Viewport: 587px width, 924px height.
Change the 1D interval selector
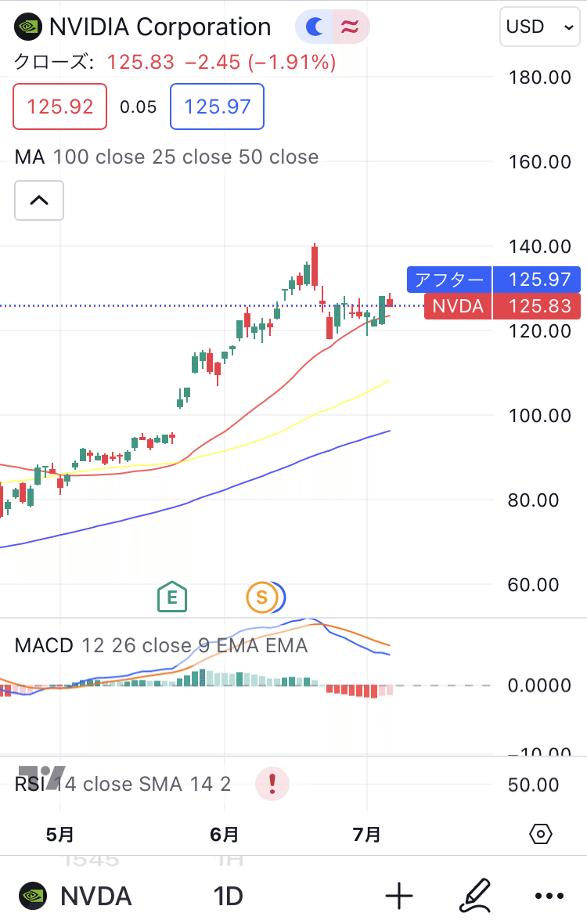(x=228, y=897)
